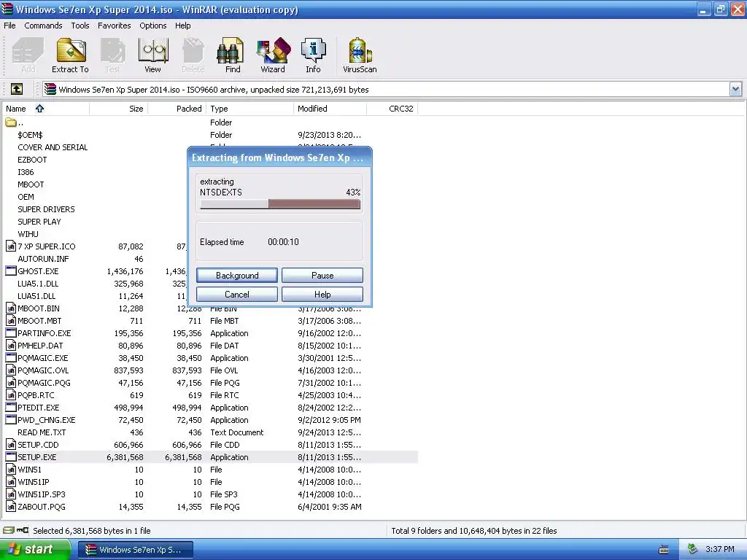Select the ZABOUT.PQG file icon
This screenshot has width=747, height=560.
(x=11, y=506)
